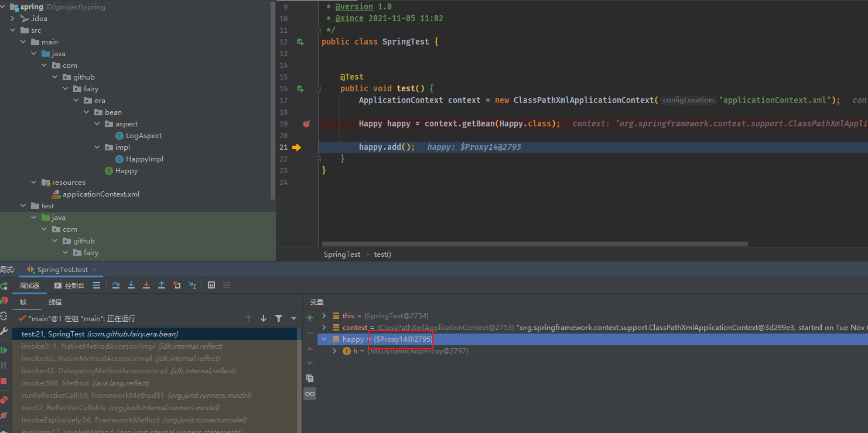Click the Show Execution Point icon

pos(97,285)
